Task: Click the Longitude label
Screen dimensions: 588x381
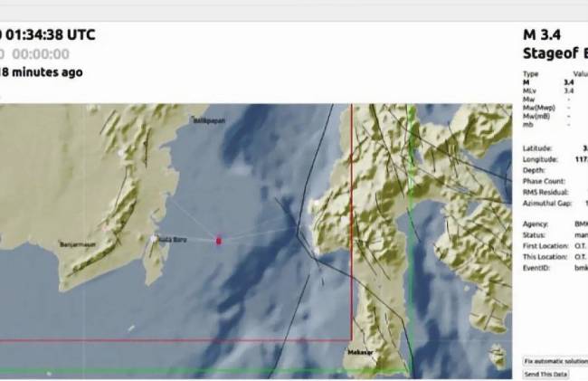Action: (x=540, y=159)
